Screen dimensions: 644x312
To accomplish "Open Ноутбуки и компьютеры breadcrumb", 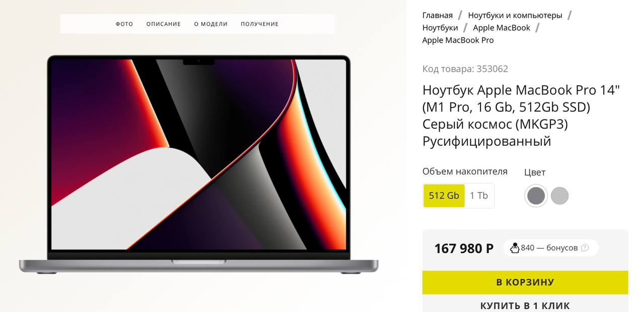I will click(x=515, y=15).
